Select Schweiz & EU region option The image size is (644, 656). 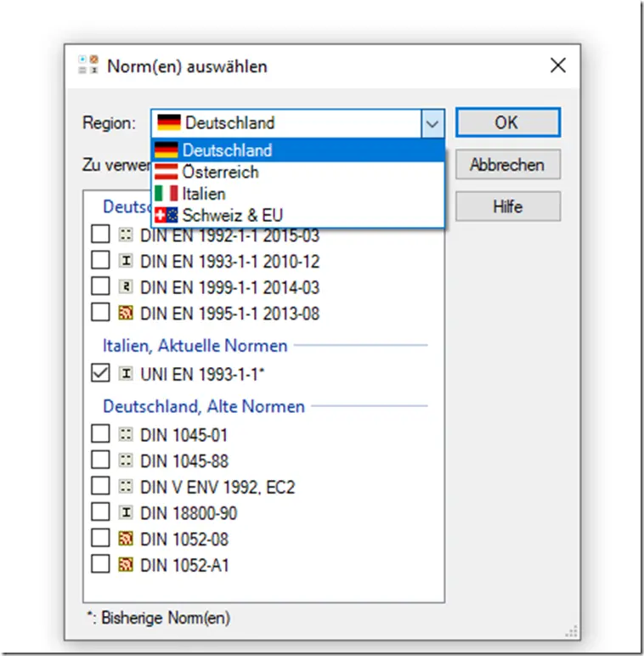tap(297, 216)
